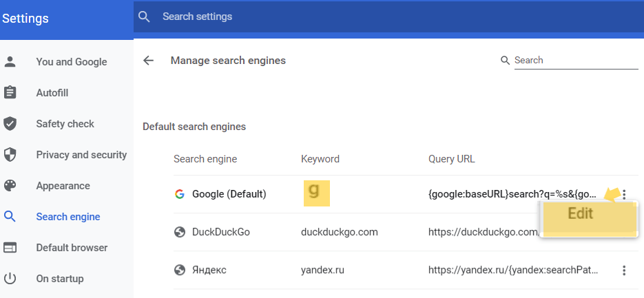
Task: Click the Appearance palette icon
Action: pyautogui.click(x=10, y=186)
